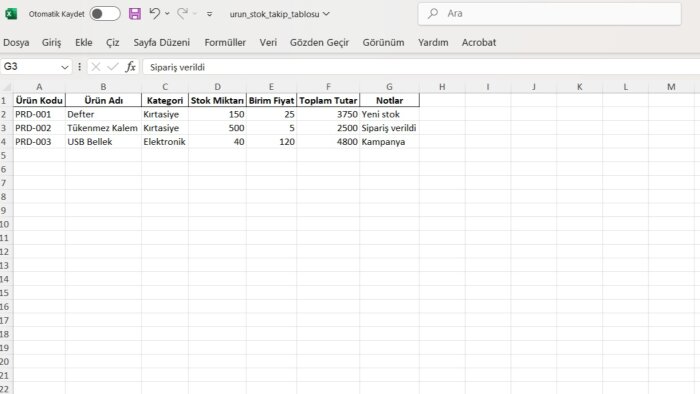
Task: Click the search magnifier icon
Action: tap(433, 13)
